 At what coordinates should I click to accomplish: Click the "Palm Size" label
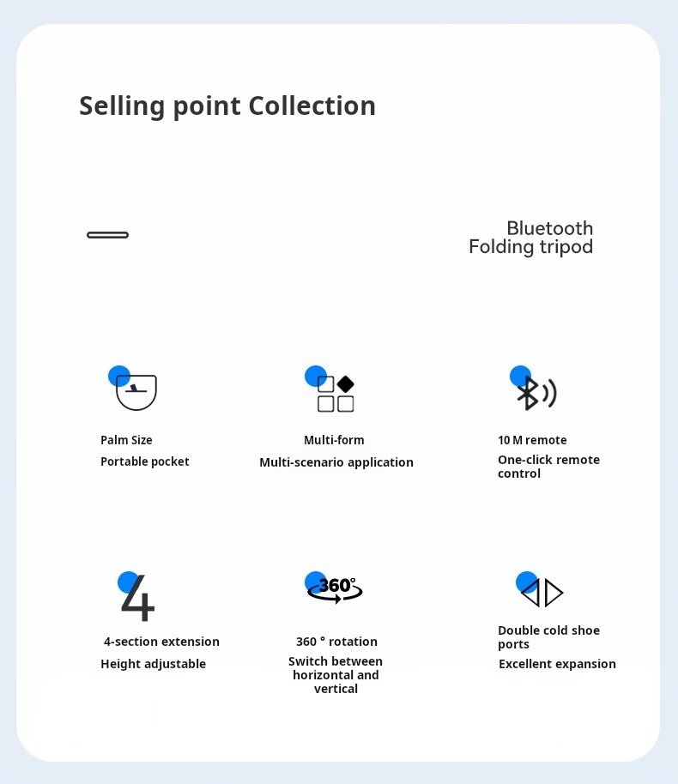click(x=126, y=440)
